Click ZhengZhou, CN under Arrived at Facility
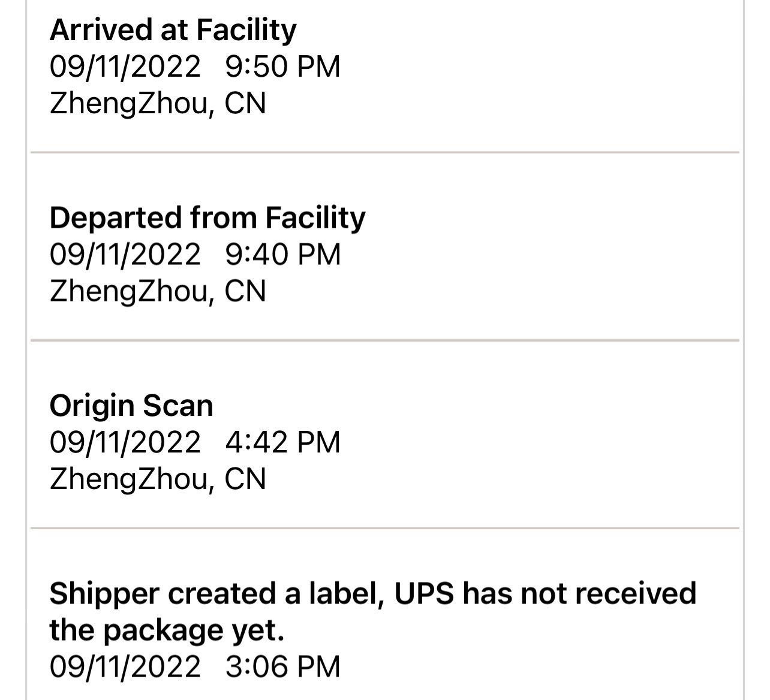This screenshot has height=700, width=770. [157, 103]
